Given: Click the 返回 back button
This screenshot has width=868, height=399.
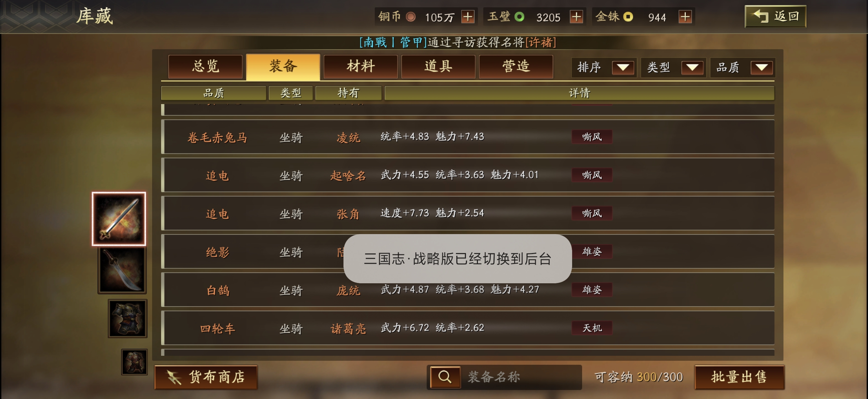Looking at the screenshot, I should point(775,16).
